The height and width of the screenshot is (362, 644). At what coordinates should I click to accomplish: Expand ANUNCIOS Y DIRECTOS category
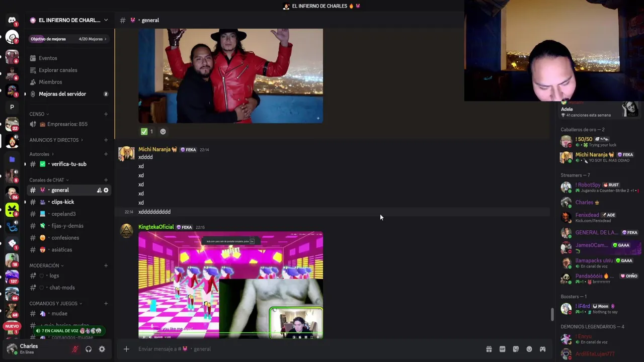(56, 140)
